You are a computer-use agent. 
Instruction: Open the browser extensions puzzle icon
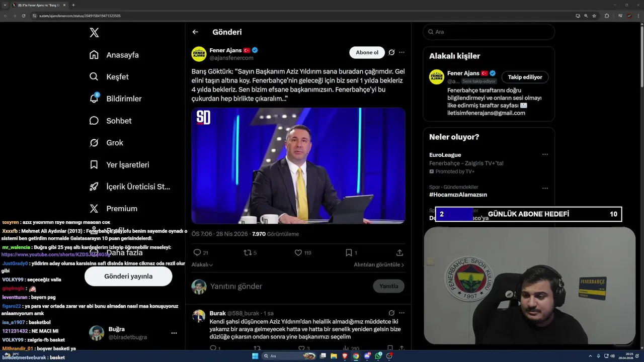click(x=607, y=16)
